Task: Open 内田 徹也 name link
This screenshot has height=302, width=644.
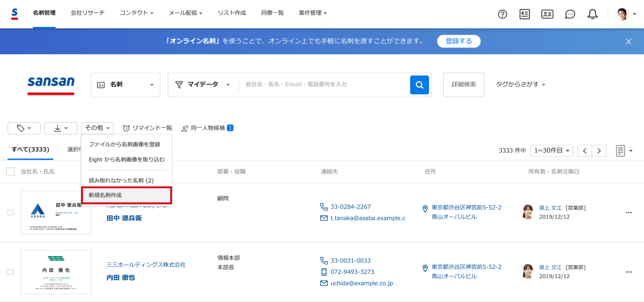Action: click(x=121, y=278)
